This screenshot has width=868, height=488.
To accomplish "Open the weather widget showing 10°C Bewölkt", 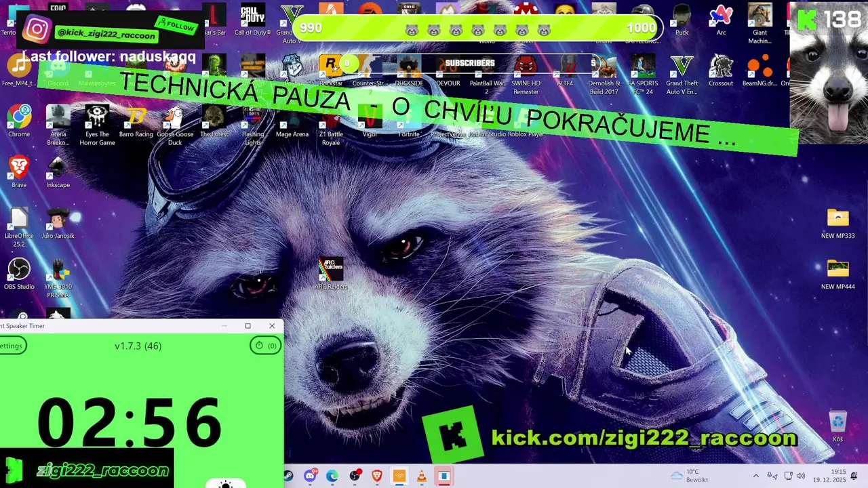I will point(690,476).
